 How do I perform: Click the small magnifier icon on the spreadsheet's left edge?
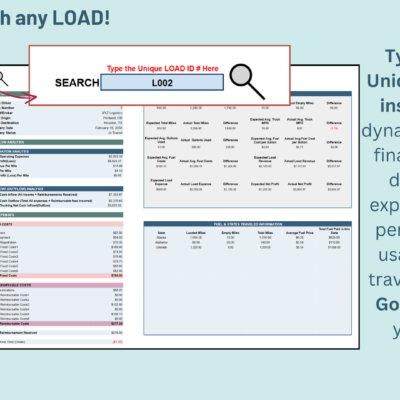3,79
